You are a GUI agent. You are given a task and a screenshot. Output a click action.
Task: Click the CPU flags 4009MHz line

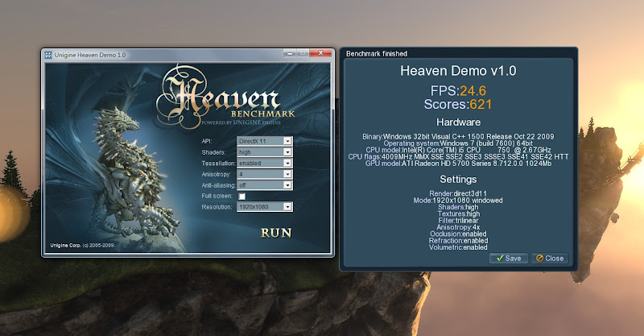point(458,156)
